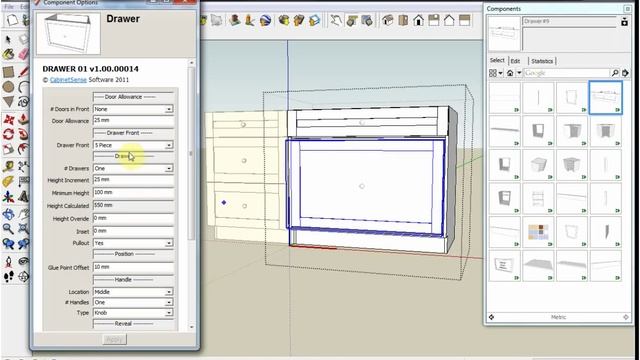This screenshot has width=640, height=360.
Task: Switch to the Statistics tab
Action: coord(542,61)
